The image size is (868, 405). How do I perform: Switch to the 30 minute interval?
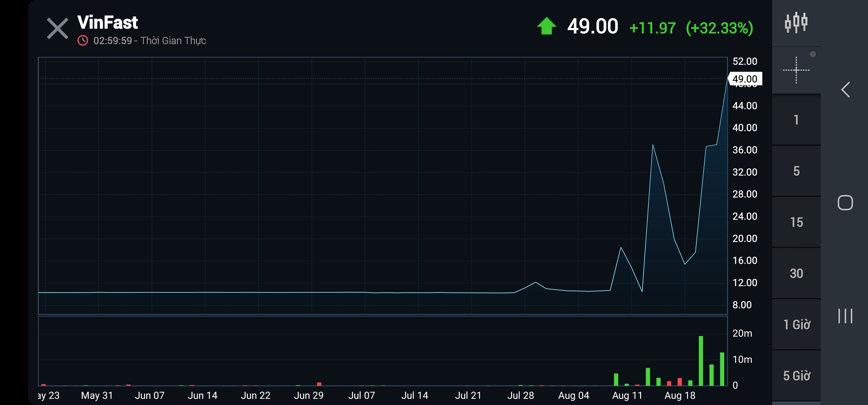pos(796,273)
